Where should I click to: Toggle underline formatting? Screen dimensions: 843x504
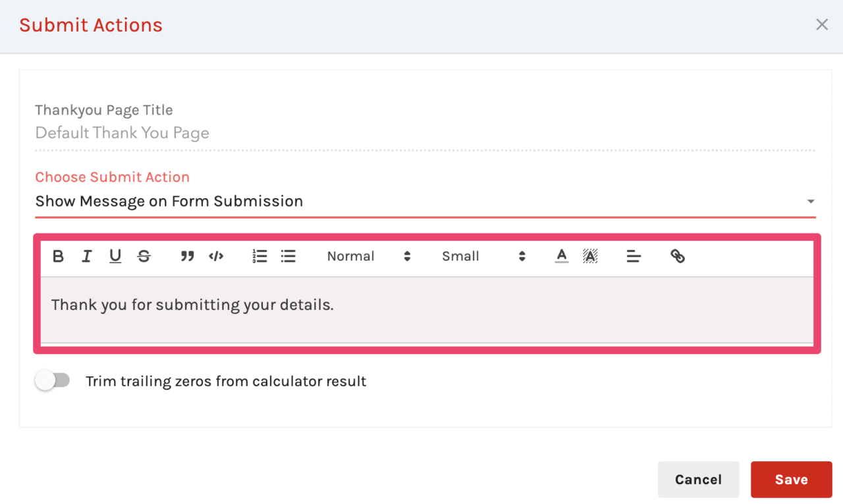coord(115,256)
